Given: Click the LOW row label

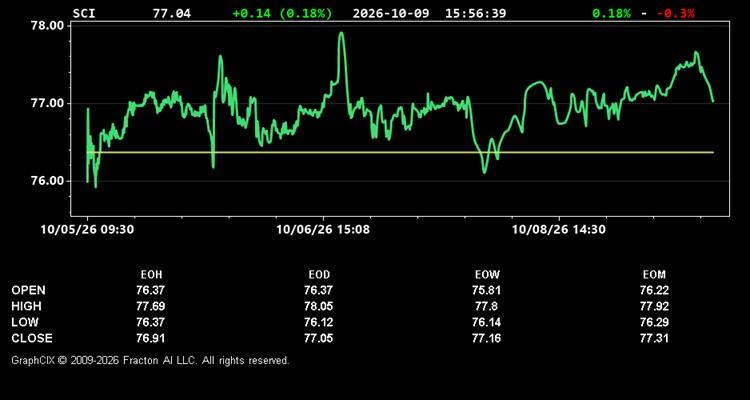Looking at the screenshot, I should pos(25,322).
